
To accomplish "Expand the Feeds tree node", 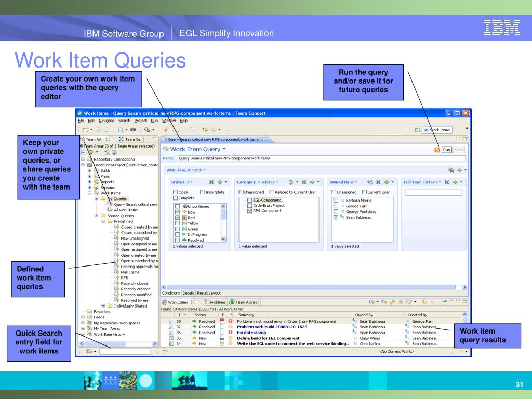I will pyautogui.click(x=83, y=317).
